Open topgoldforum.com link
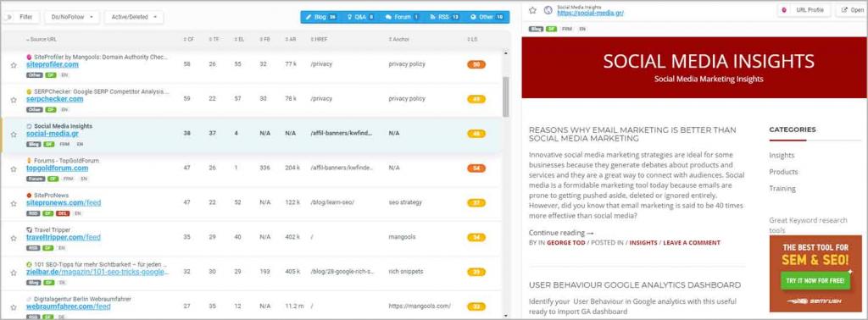The image size is (868, 320). (x=57, y=168)
